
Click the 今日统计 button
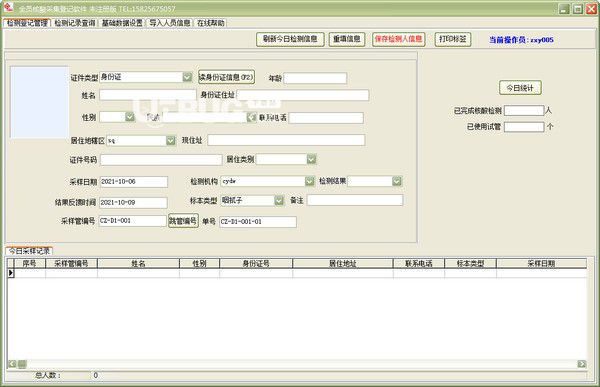(x=520, y=88)
